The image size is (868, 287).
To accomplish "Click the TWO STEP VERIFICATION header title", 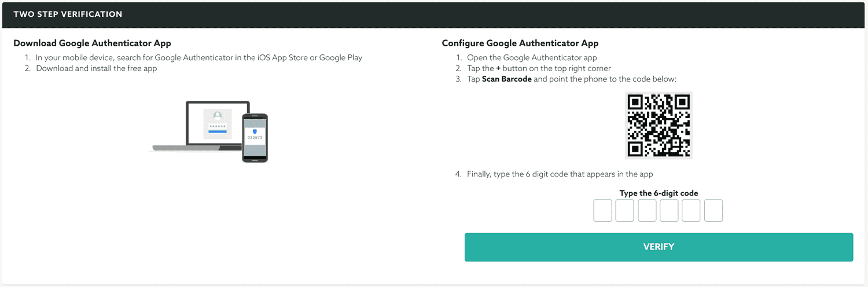I will point(68,14).
